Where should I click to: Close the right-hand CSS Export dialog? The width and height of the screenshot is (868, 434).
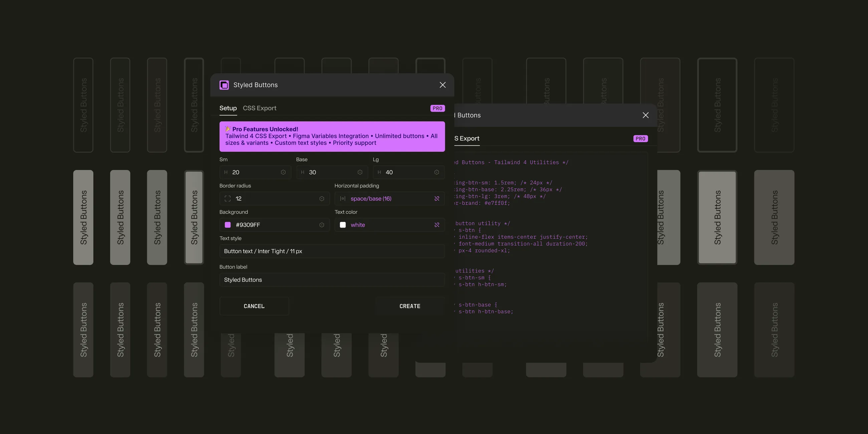(645, 115)
